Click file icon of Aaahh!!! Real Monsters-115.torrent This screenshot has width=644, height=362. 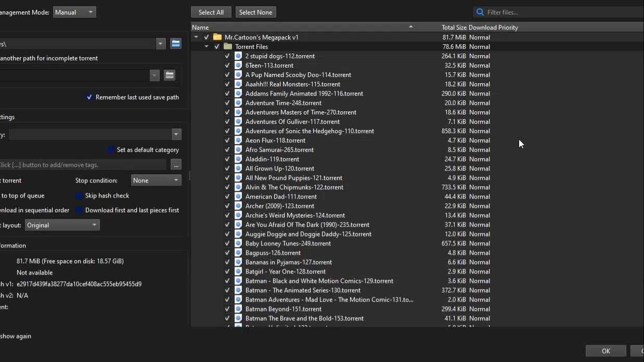(238, 84)
